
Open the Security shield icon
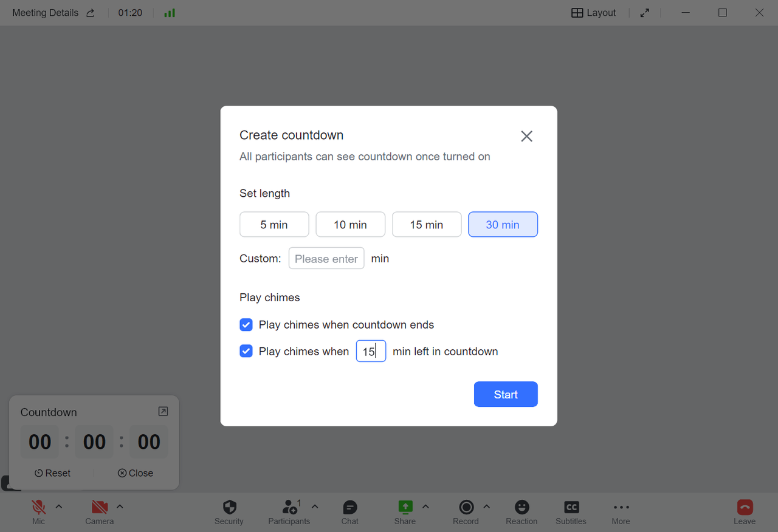(x=229, y=507)
